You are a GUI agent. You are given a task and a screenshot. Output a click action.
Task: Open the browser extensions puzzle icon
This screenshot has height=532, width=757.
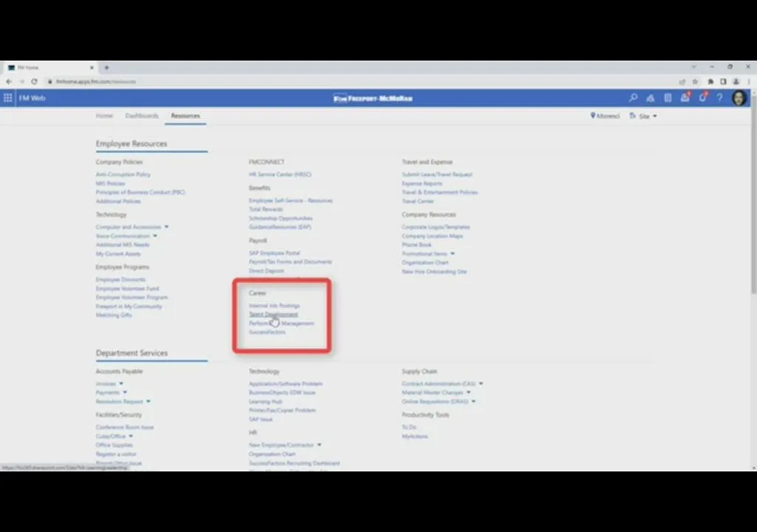tap(710, 81)
